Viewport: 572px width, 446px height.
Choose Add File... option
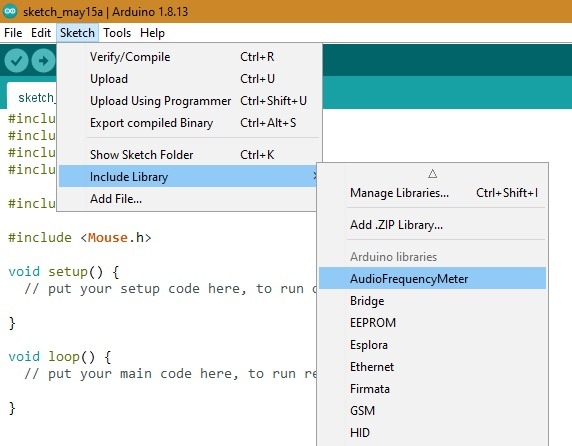tap(188, 199)
